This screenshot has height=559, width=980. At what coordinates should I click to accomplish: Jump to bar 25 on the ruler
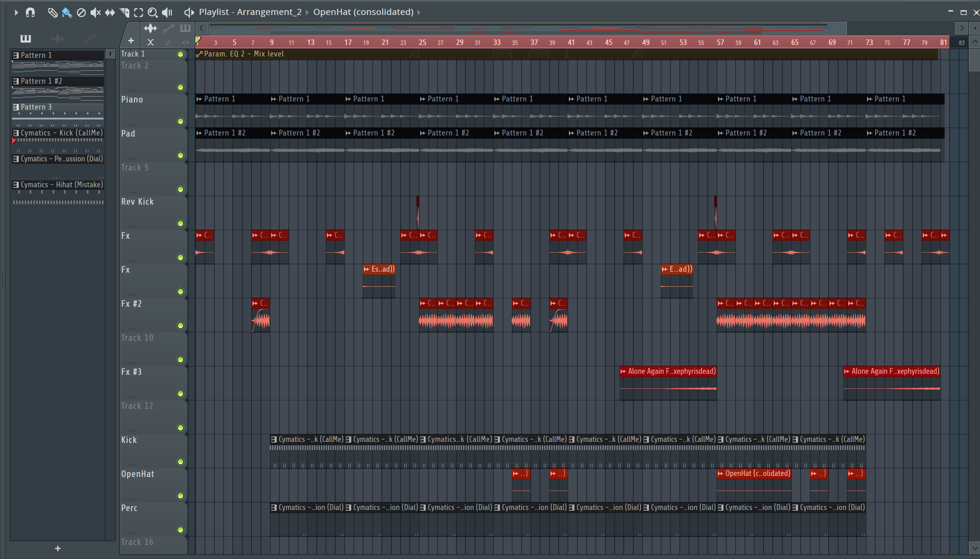tap(422, 42)
